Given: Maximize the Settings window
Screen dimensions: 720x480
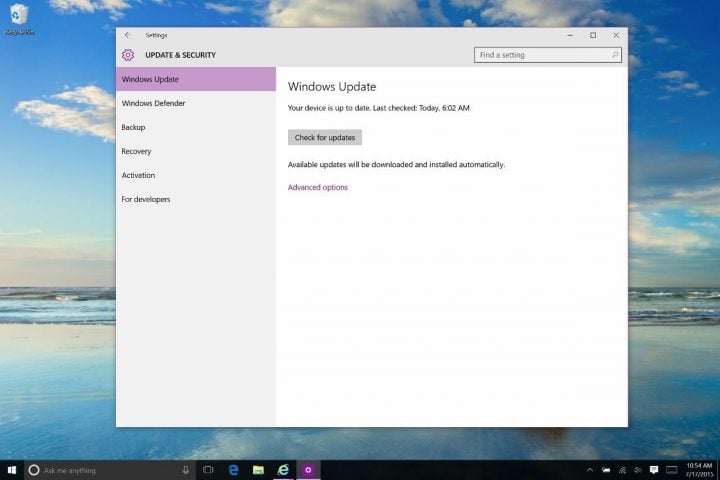Looking at the screenshot, I should [593, 35].
